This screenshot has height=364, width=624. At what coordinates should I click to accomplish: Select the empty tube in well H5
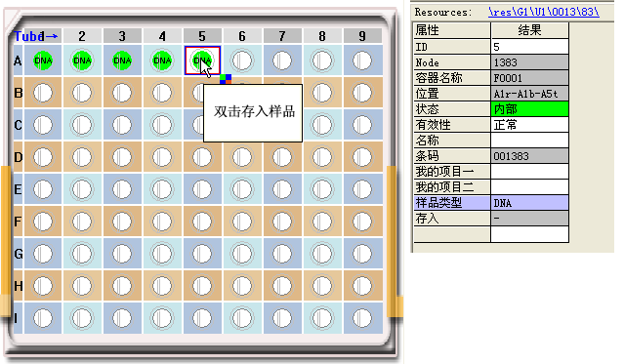tap(202, 286)
